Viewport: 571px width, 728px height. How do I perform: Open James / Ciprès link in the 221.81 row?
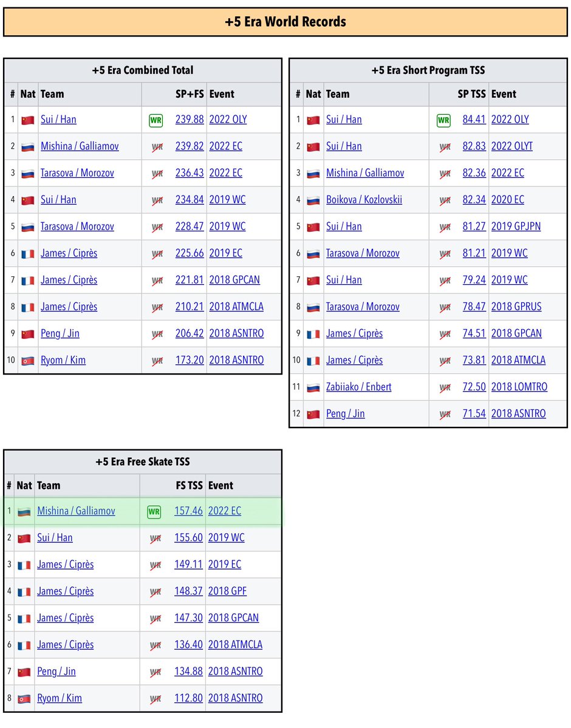pyautogui.click(x=69, y=281)
